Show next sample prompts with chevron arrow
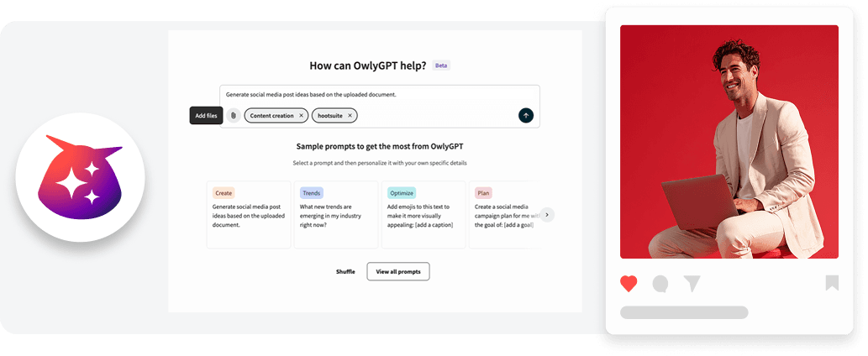Image resolution: width=868 pixels, height=356 pixels. (x=547, y=215)
